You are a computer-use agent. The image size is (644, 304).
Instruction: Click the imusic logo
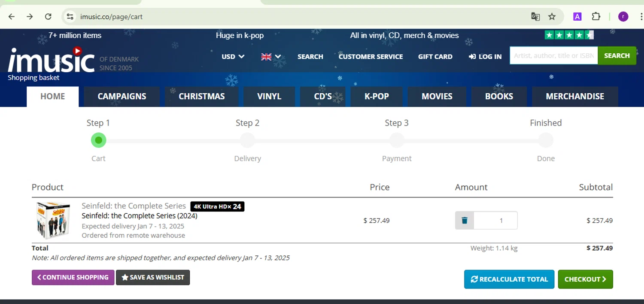(x=52, y=59)
